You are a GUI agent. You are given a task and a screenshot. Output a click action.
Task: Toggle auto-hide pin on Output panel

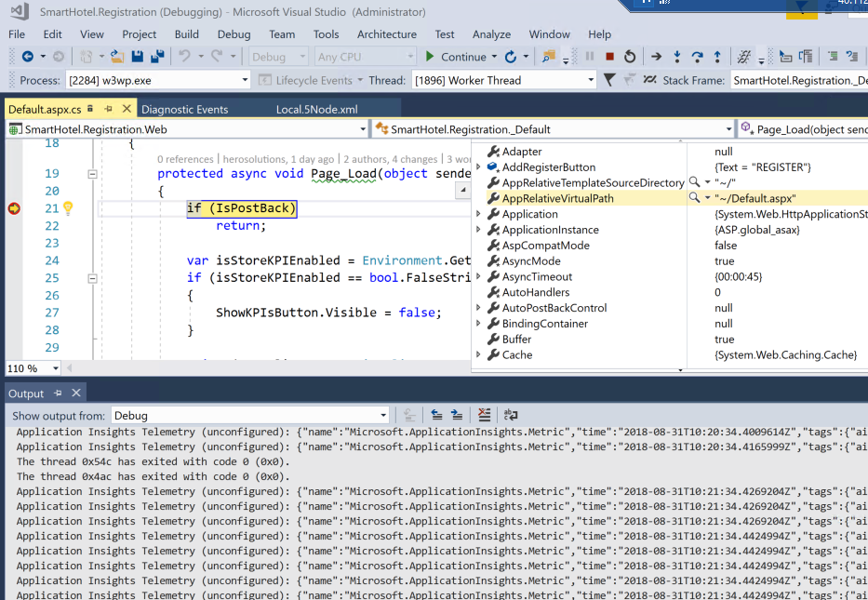[x=58, y=393]
